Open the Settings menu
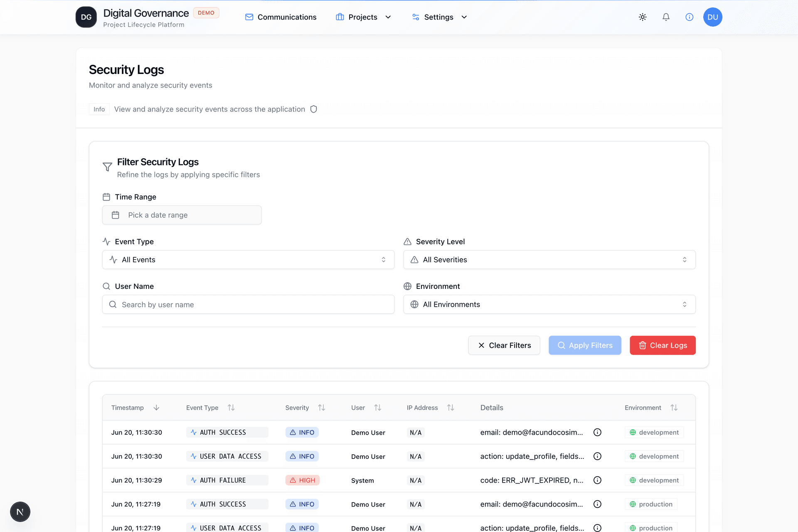The image size is (798, 532). click(x=439, y=17)
